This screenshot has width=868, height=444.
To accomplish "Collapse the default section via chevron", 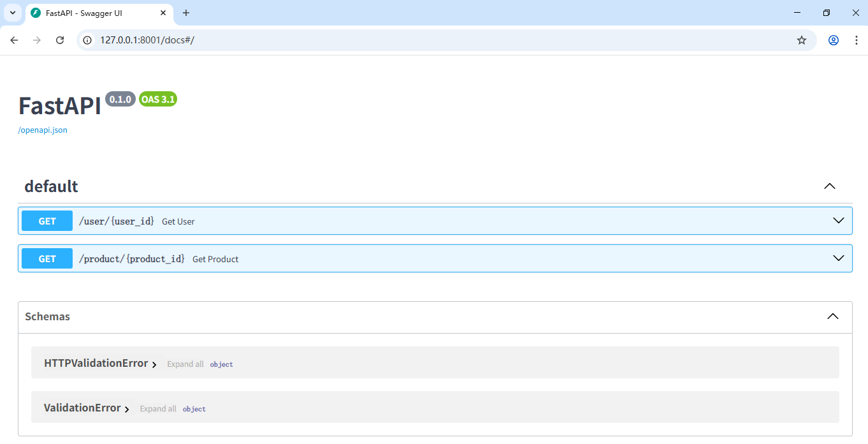I will [829, 186].
